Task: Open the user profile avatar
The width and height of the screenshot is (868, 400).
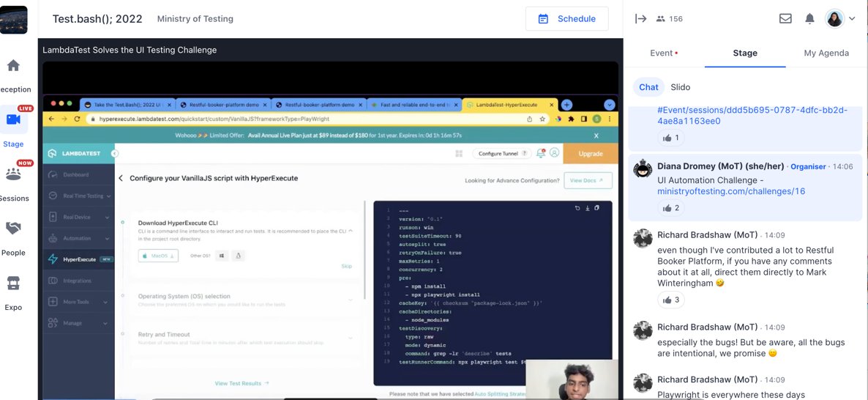Action: pos(834,19)
